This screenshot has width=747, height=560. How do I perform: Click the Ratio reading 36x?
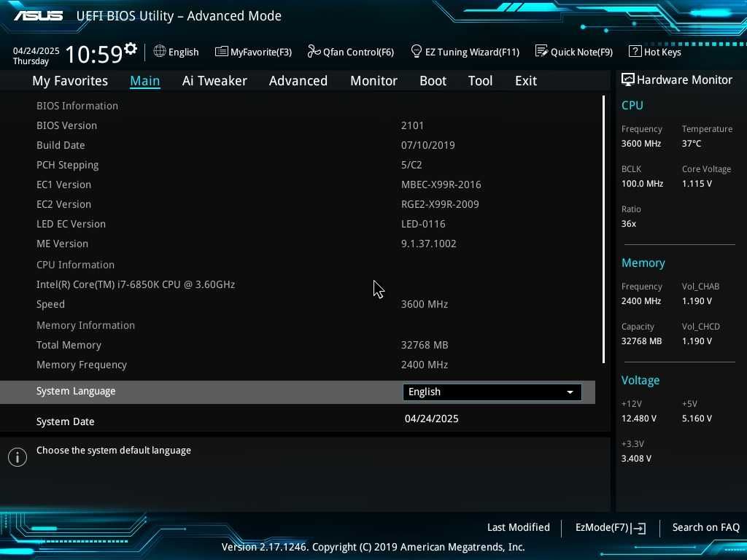click(x=628, y=224)
